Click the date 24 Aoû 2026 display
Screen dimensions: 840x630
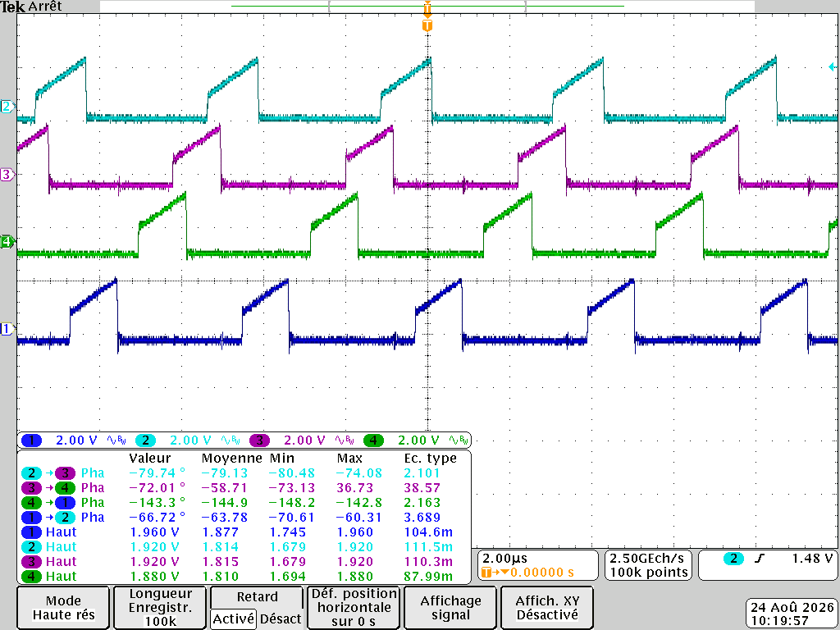tap(792, 608)
